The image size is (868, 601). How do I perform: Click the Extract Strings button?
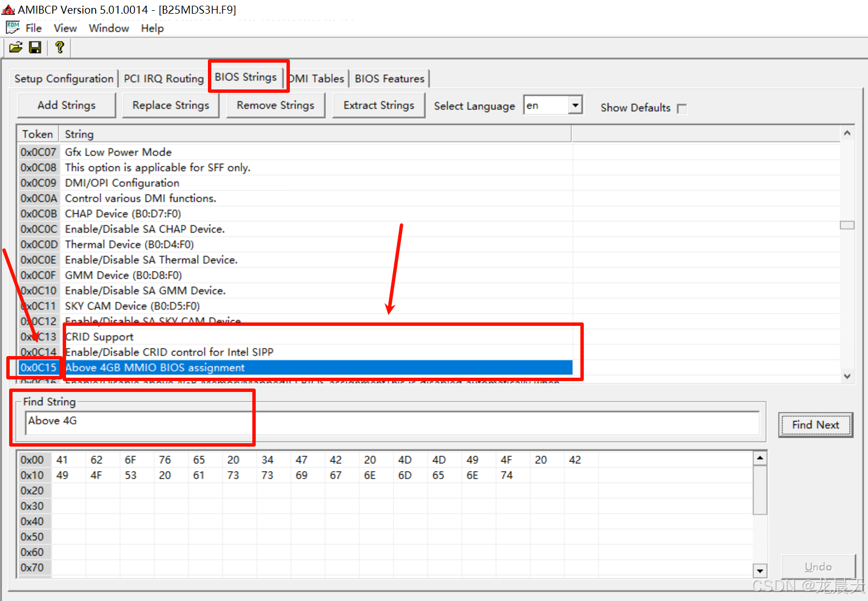pos(379,105)
